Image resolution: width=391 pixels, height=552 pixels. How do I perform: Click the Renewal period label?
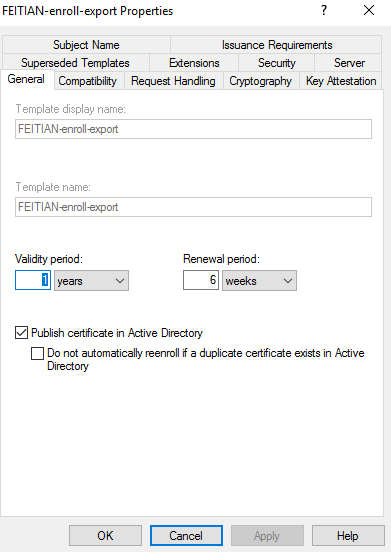click(x=221, y=259)
